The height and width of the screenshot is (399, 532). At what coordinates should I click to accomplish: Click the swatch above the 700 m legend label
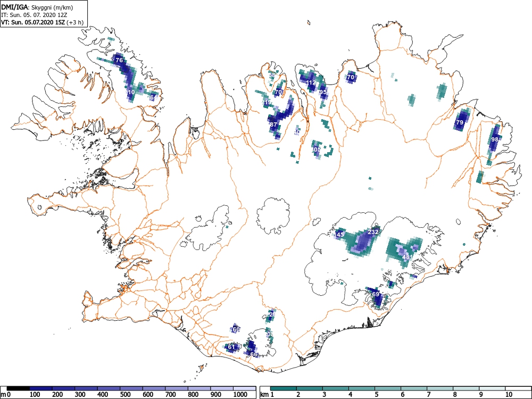click(x=177, y=388)
